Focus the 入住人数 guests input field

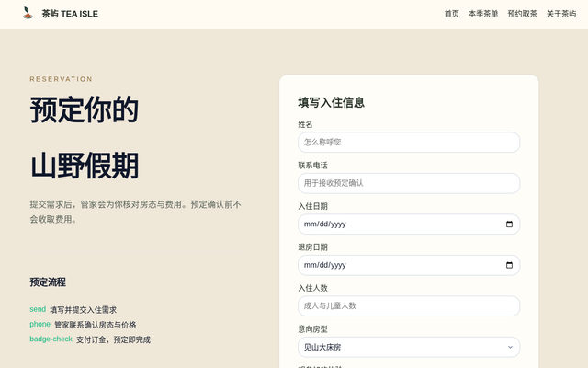click(x=409, y=306)
